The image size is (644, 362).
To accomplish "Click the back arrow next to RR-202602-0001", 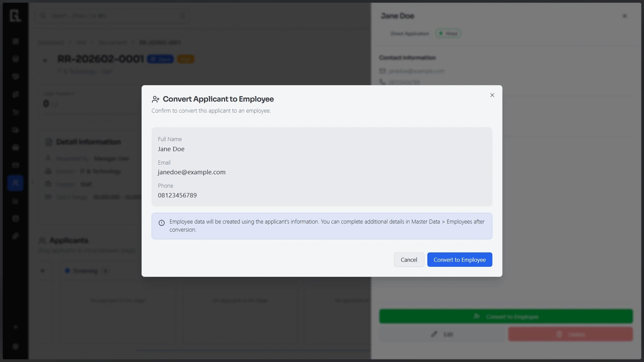I will pos(45,60).
